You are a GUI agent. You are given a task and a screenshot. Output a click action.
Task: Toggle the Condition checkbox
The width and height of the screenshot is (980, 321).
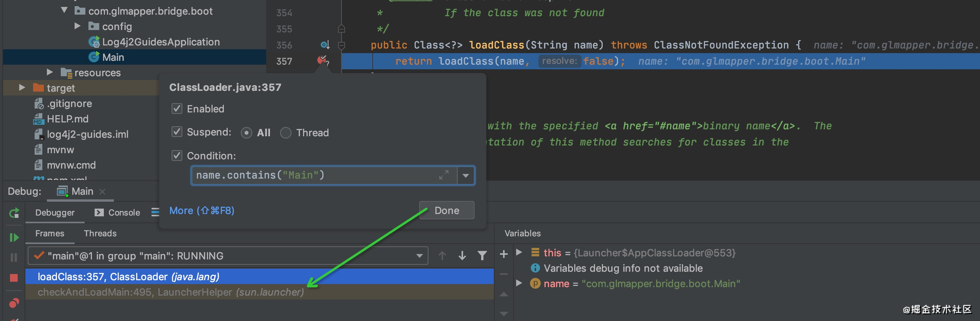[177, 156]
